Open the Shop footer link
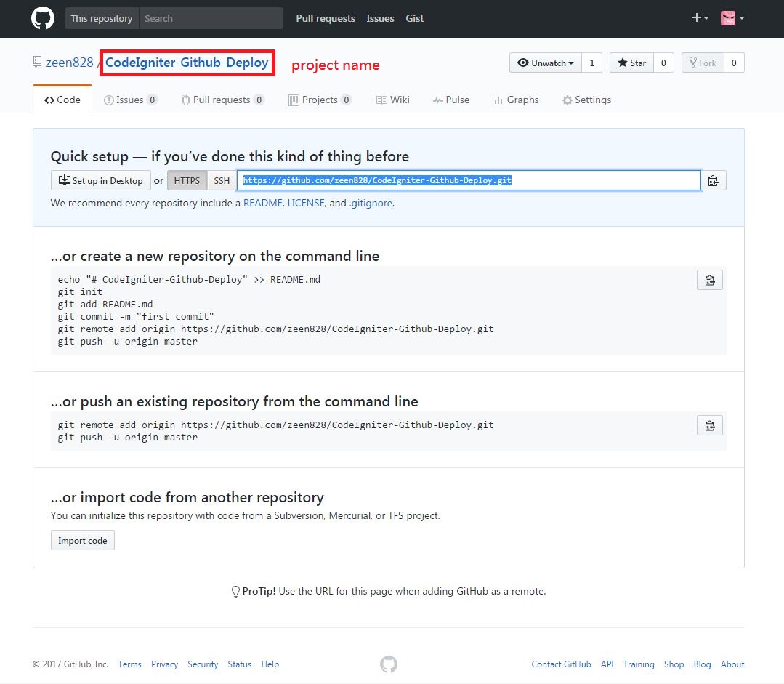This screenshot has width=784, height=684. (674, 664)
